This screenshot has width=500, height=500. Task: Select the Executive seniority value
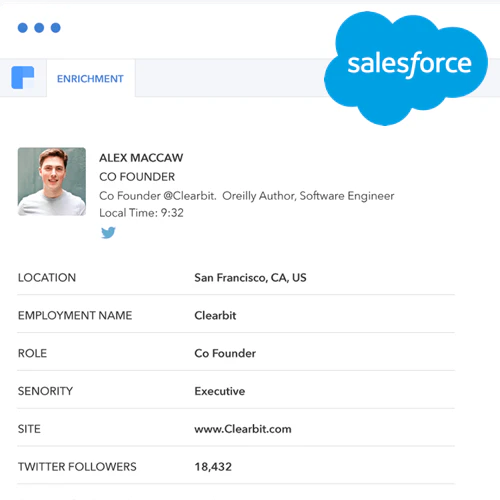(220, 391)
